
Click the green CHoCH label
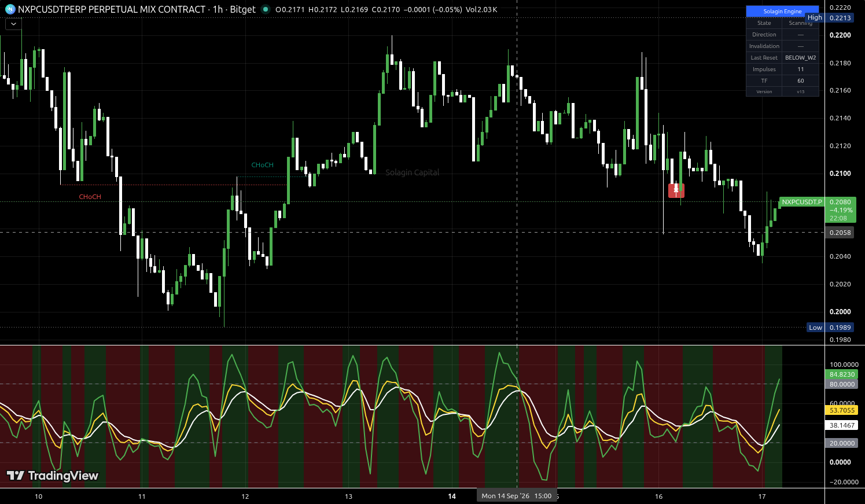pyautogui.click(x=262, y=165)
